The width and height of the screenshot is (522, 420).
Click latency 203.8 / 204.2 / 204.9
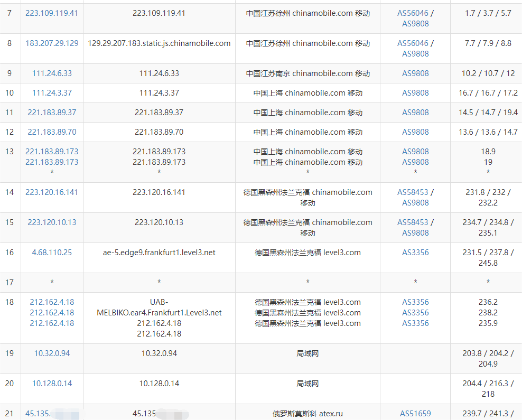tap(488, 359)
